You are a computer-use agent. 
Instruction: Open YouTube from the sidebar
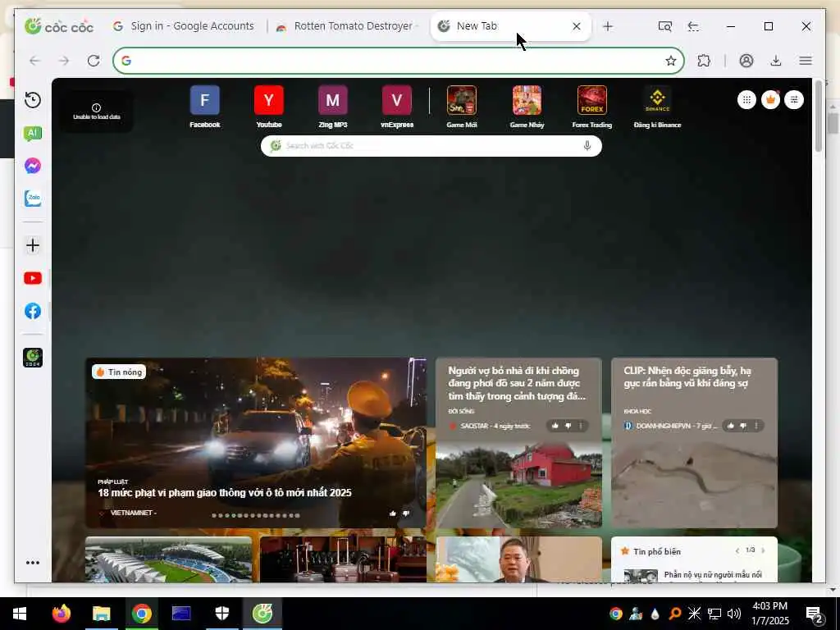point(33,278)
